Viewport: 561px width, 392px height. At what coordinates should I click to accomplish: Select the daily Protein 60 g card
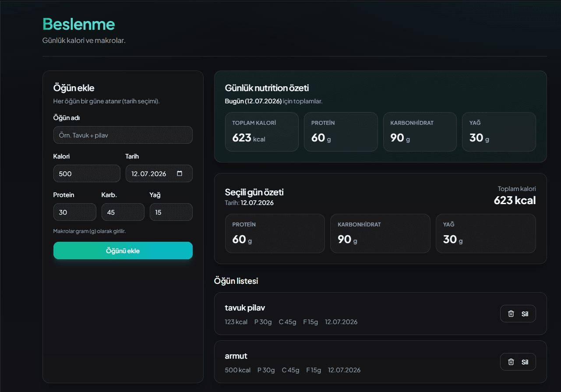[341, 132]
